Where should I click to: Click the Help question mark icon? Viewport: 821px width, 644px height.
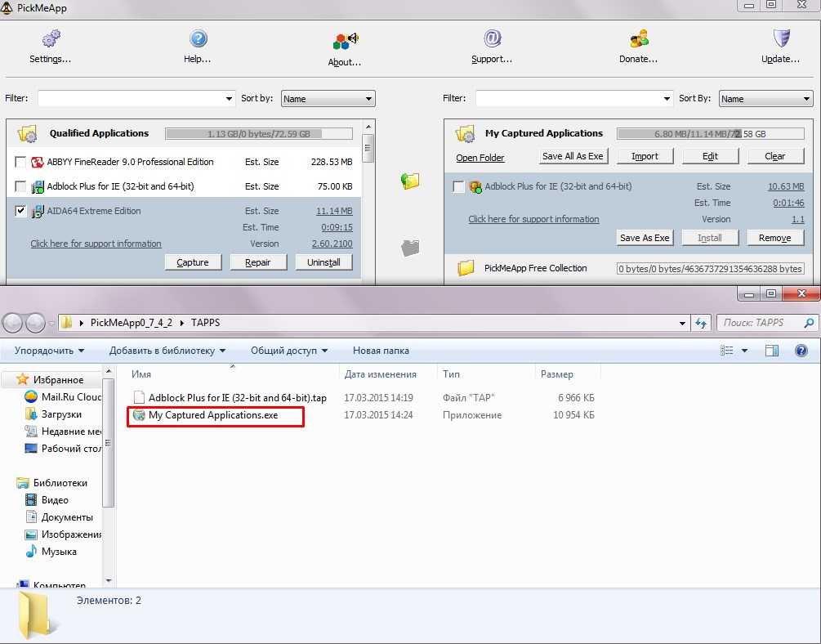tap(198, 39)
